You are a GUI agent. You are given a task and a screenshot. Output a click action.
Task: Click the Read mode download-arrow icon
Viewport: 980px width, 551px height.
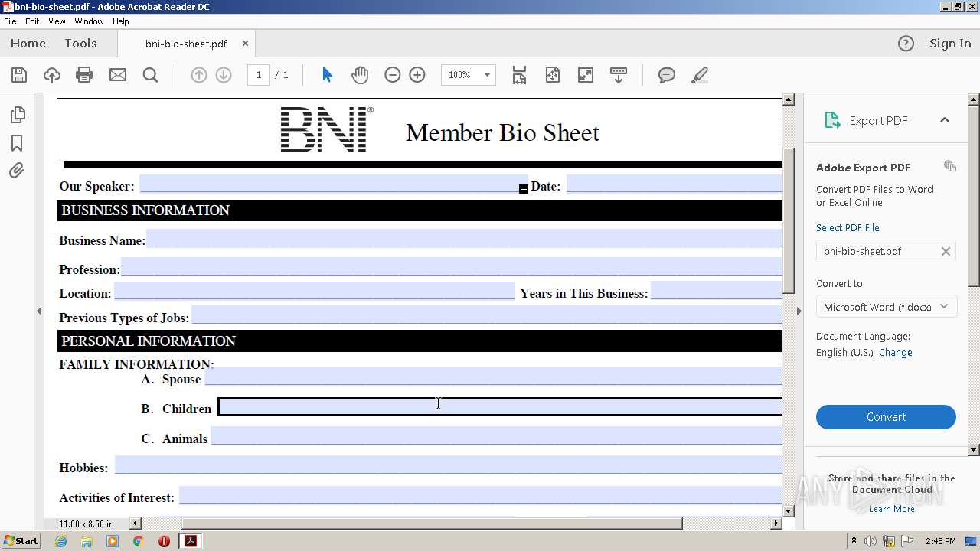click(x=618, y=75)
